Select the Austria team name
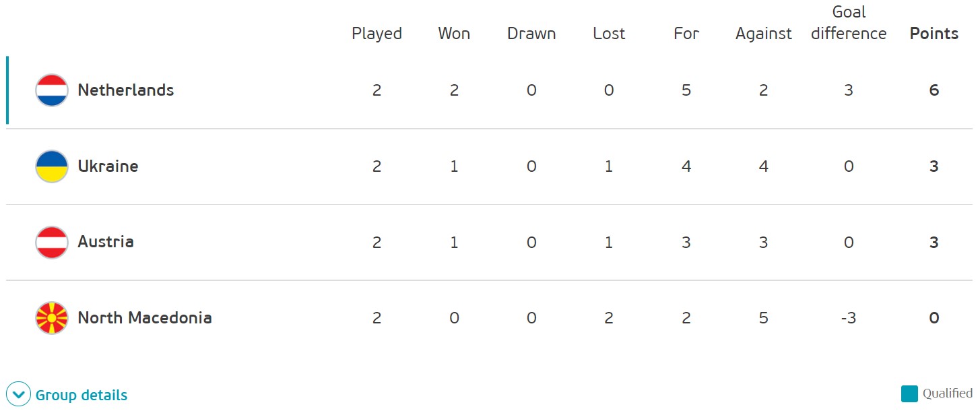This screenshot has height=411, width=980. [106, 242]
